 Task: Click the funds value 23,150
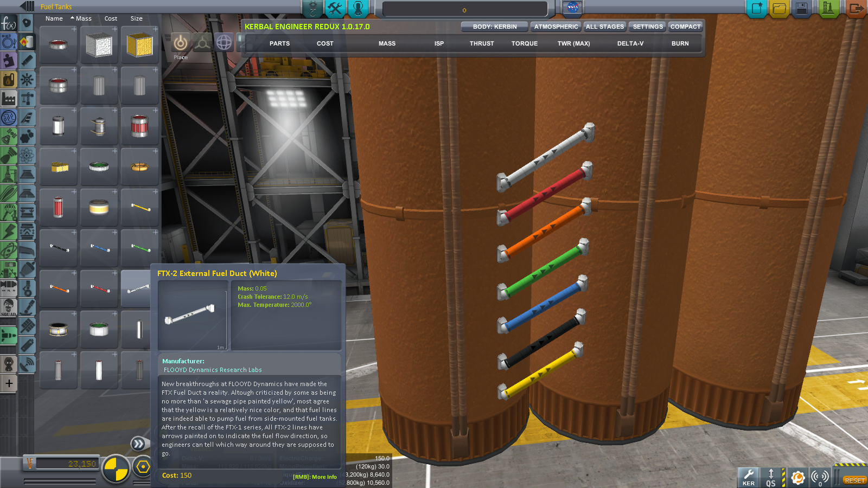(x=82, y=464)
